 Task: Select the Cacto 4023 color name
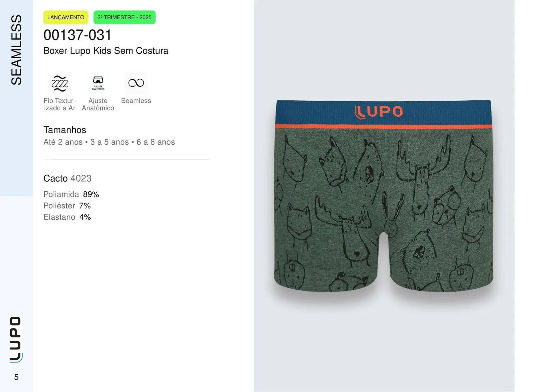[67, 178]
